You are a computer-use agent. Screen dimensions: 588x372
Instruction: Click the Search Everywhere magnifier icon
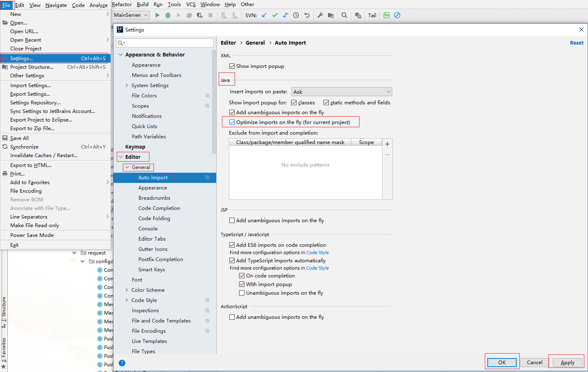pos(344,15)
